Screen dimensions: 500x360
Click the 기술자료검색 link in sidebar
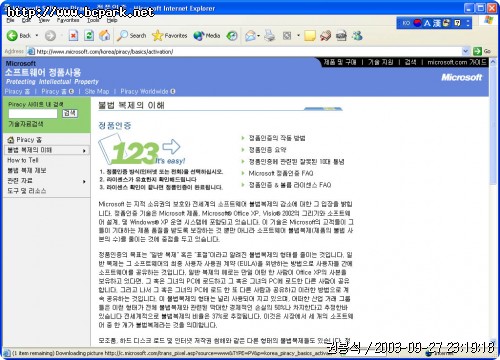(x=26, y=124)
